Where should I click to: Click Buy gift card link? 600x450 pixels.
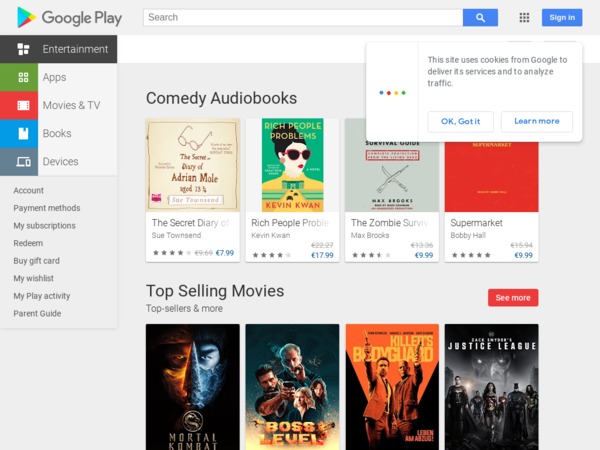point(36,261)
